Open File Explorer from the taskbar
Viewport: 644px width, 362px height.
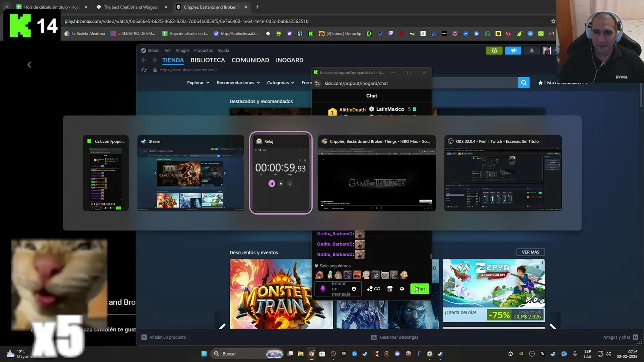pyautogui.click(x=301, y=354)
